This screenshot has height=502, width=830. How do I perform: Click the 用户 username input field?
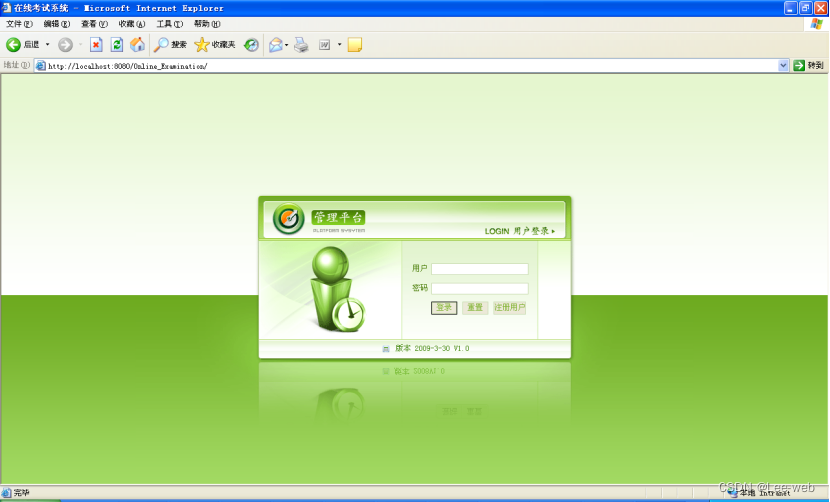(480, 269)
